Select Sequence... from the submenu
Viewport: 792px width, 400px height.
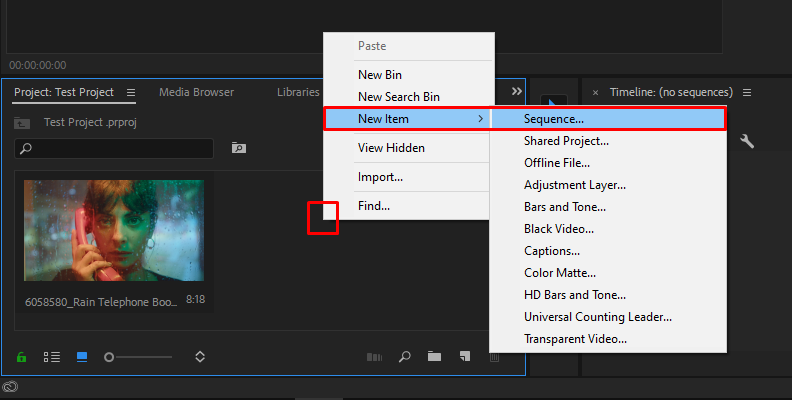click(608, 119)
